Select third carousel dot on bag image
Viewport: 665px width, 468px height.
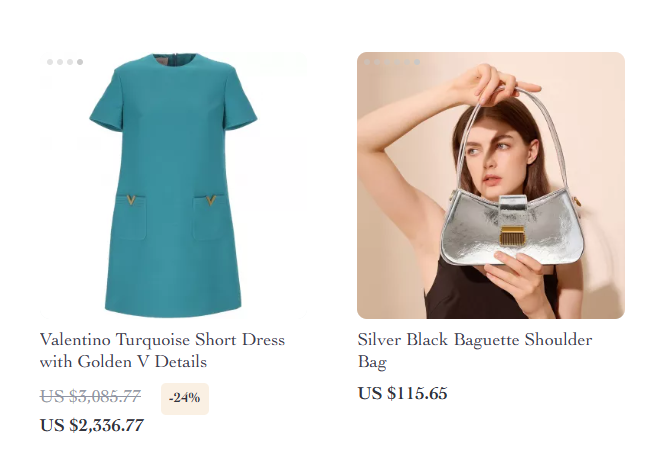(x=387, y=62)
